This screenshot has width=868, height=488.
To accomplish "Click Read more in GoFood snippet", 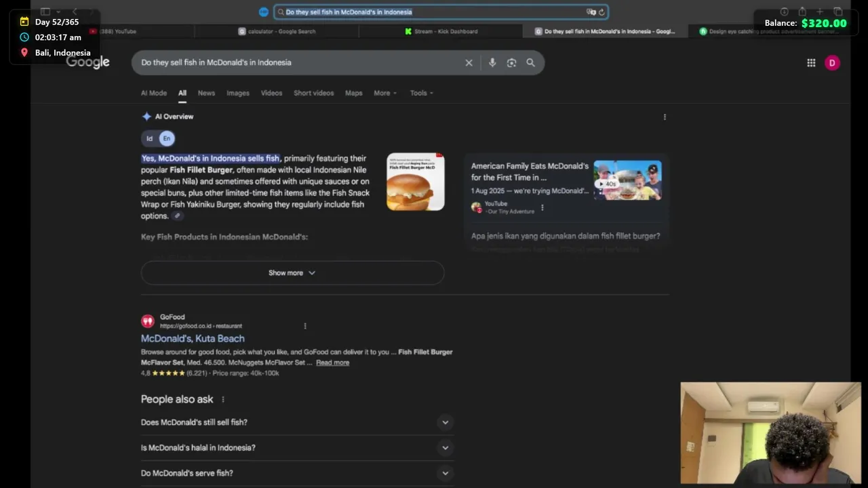I will tap(332, 363).
